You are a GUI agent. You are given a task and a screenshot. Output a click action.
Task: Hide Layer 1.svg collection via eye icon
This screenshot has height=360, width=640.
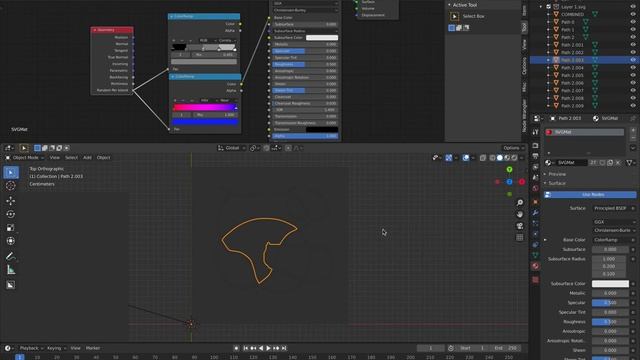tap(633, 7)
